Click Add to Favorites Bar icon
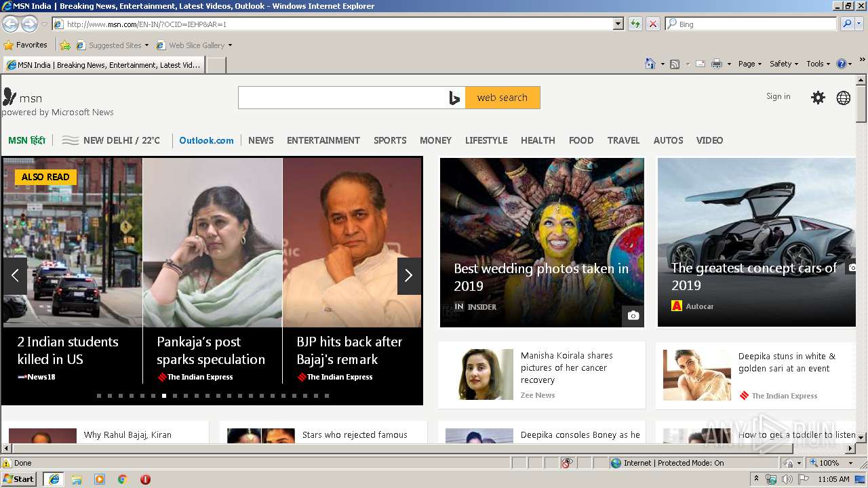Viewport: 868px width, 488px height. click(x=64, y=45)
